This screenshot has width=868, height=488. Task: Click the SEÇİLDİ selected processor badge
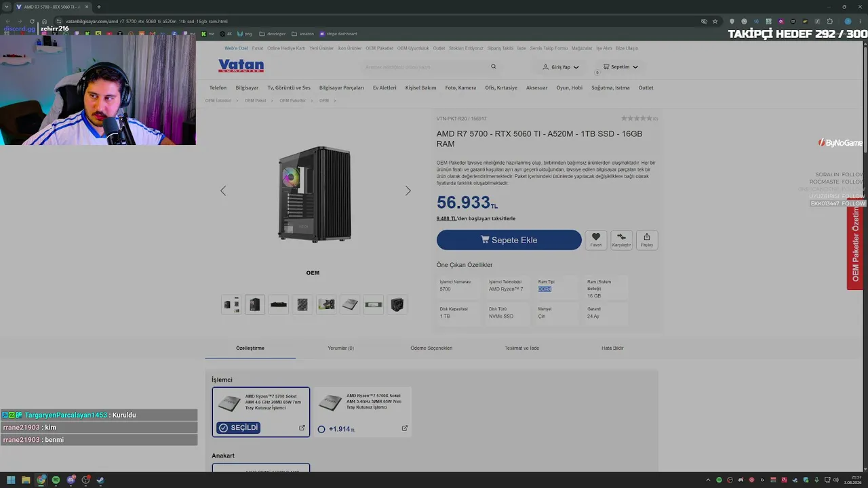pyautogui.click(x=238, y=428)
